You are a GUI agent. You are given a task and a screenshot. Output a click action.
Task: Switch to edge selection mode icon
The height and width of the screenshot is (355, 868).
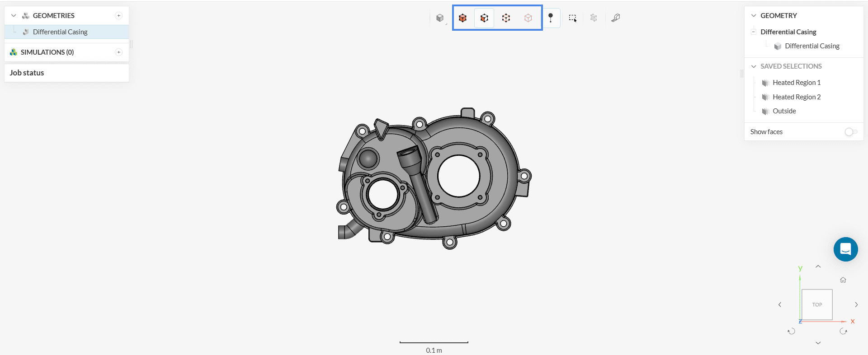(x=506, y=18)
